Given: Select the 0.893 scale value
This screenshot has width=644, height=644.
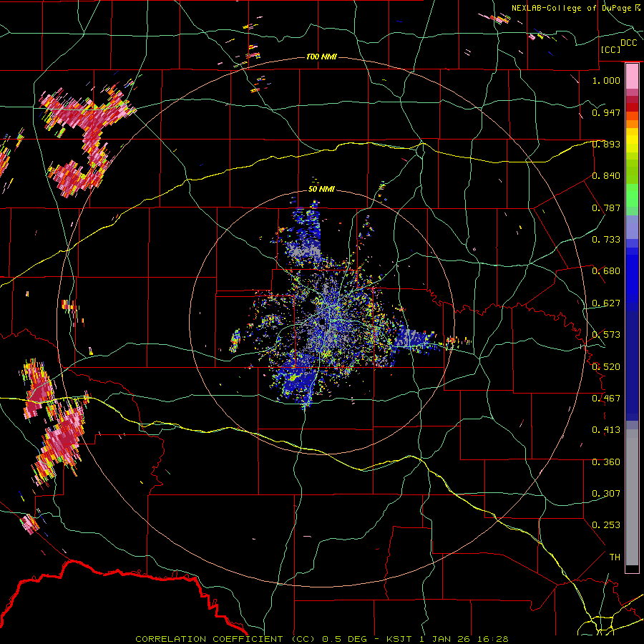Looking at the screenshot, I should tap(606, 144).
